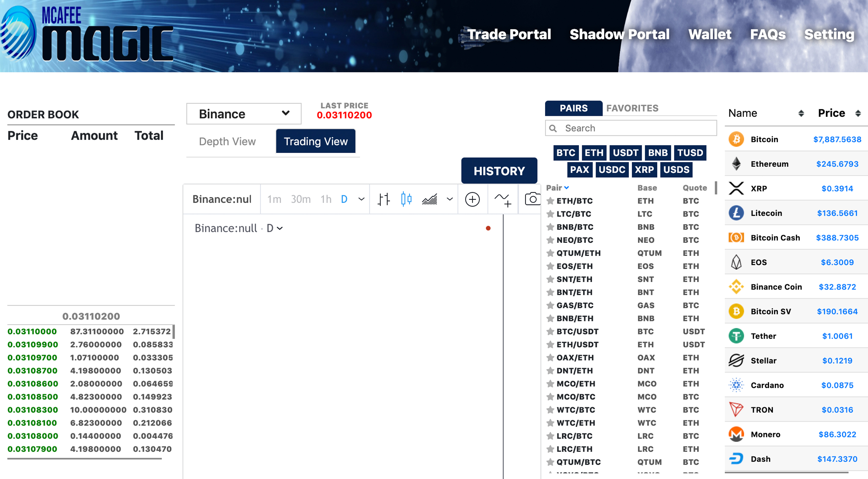Favorite the BTC/USDT pair star
This screenshot has width=868, height=479.
[x=550, y=331]
